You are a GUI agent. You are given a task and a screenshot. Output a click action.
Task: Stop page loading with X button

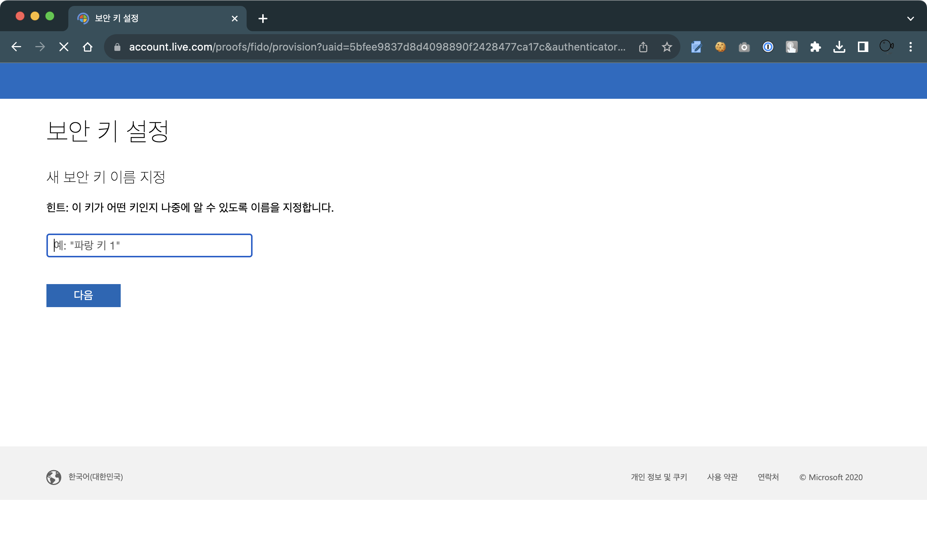pos(64,47)
